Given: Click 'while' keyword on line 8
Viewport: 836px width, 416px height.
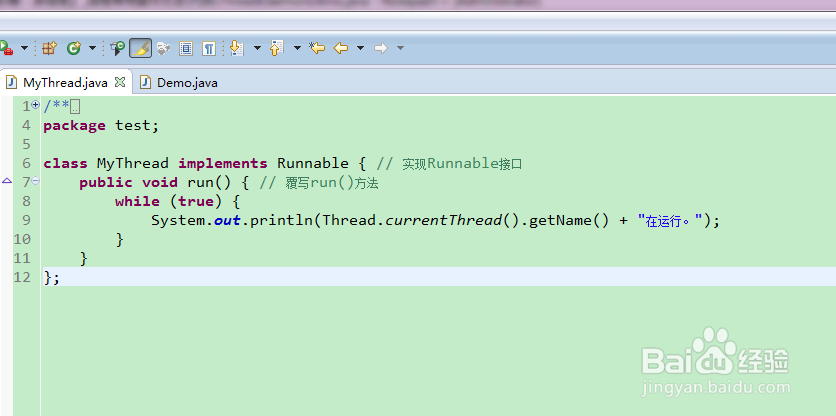Looking at the screenshot, I should click(138, 202).
